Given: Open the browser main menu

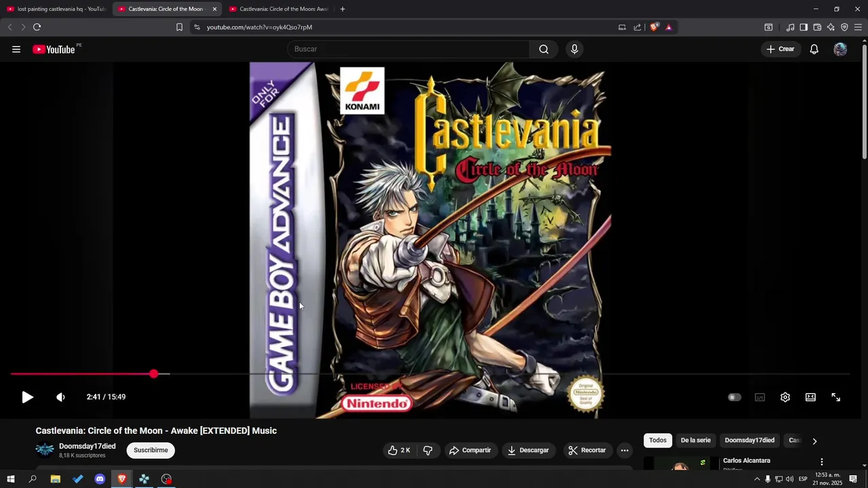Looking at the screenshot, I should coord(858,27).
